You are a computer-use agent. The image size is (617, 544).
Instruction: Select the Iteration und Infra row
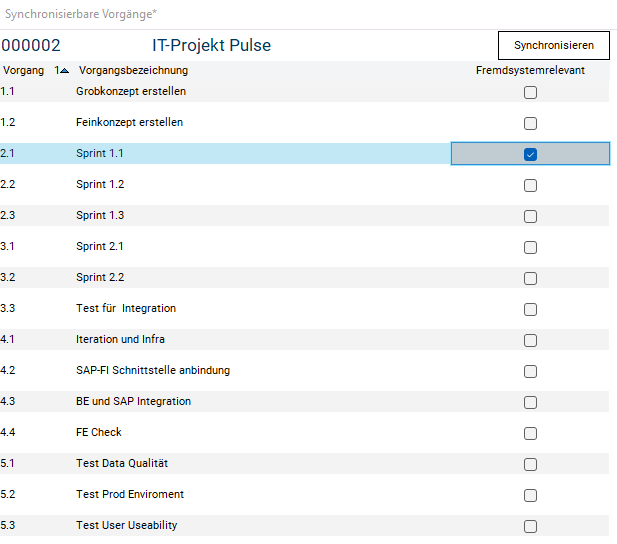coord(120,339)
